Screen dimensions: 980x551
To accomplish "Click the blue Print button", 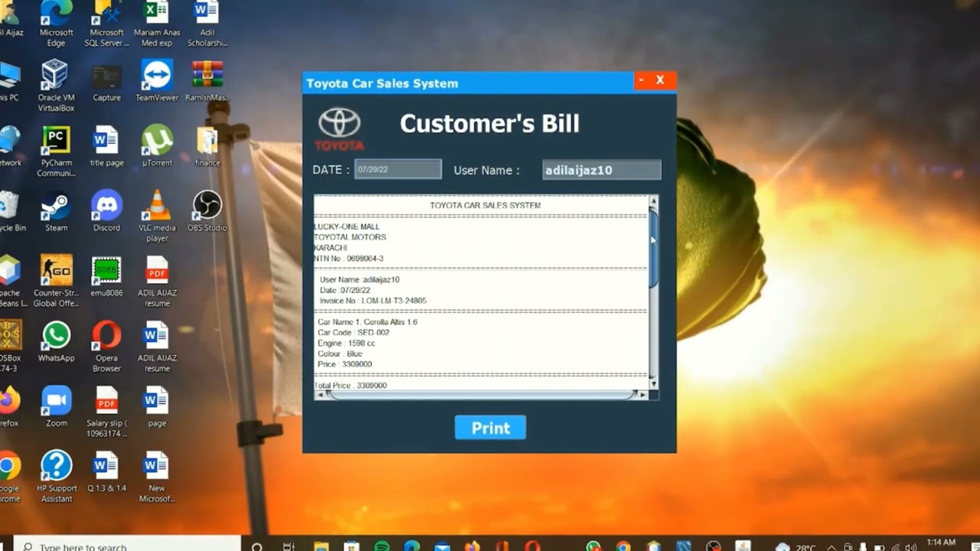I will [490, 428].
